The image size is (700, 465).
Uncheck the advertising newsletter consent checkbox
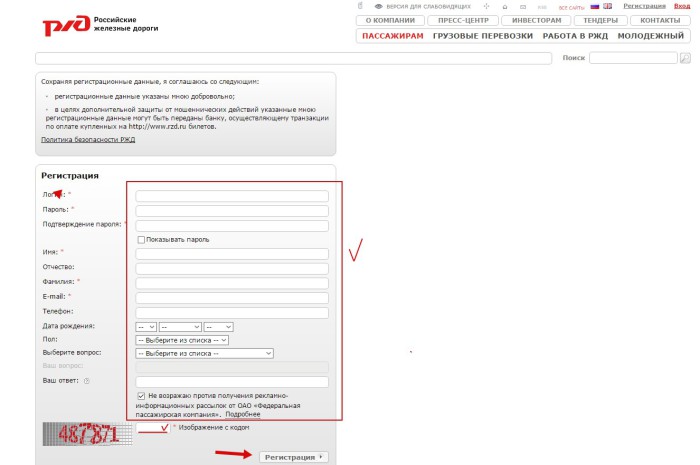tap(141, 396)
